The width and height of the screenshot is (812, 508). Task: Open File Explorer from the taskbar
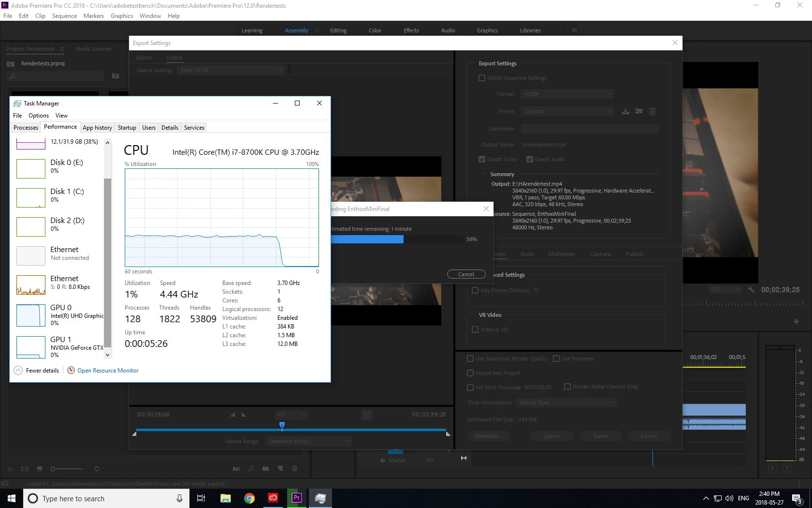coord(226,498)
